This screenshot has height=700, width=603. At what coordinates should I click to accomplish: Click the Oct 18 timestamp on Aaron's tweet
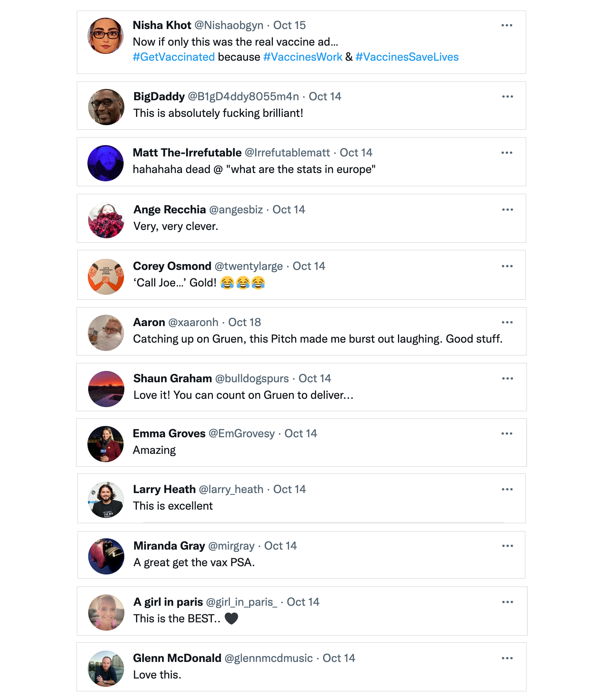245,322
